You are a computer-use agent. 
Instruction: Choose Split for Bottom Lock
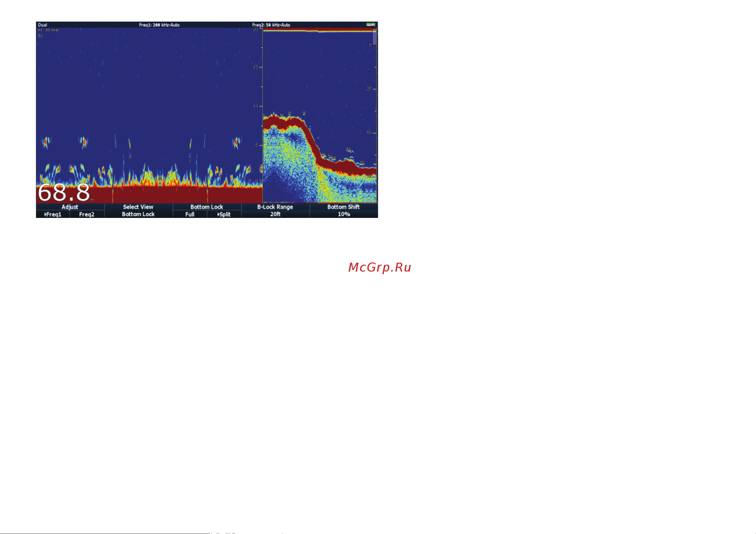(224, 214)
